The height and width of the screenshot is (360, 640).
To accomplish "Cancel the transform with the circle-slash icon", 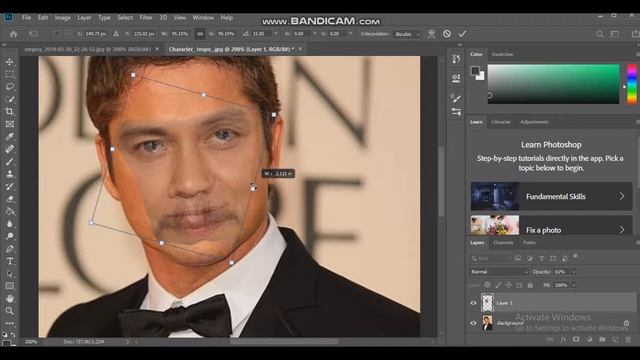I will coord(447,34).
